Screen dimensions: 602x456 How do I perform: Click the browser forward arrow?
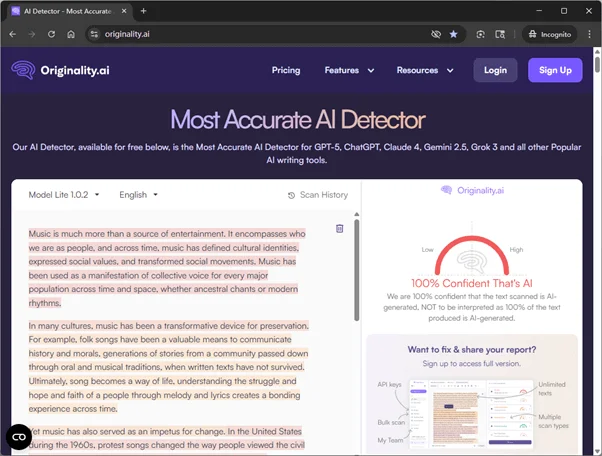click(32, 34)
